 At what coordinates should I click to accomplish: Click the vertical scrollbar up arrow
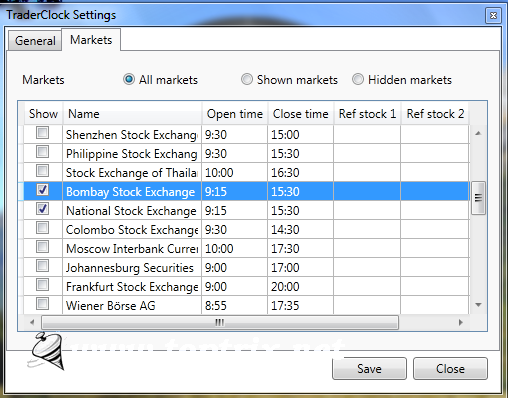(x=478, y=133)
